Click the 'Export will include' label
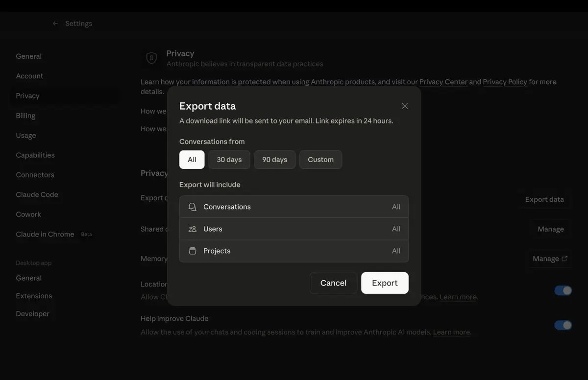The height and width of the screenshot is (380, 588). tap(210, 185)
